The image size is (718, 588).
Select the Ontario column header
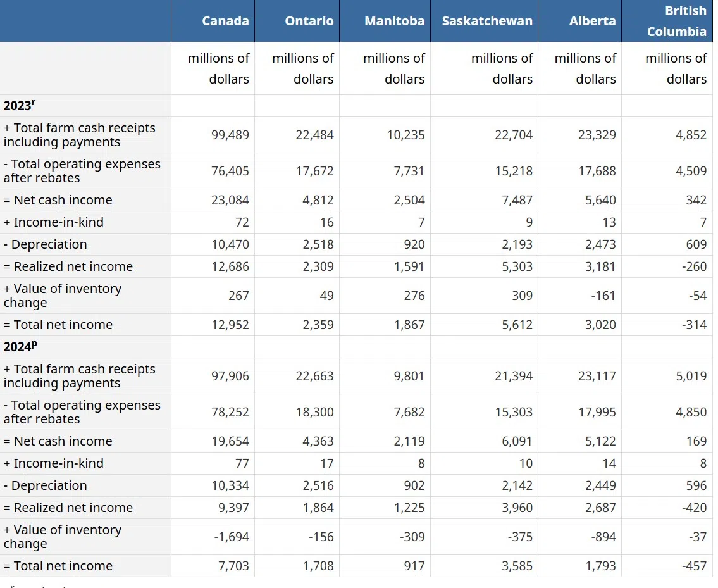(x=309, y=21)
